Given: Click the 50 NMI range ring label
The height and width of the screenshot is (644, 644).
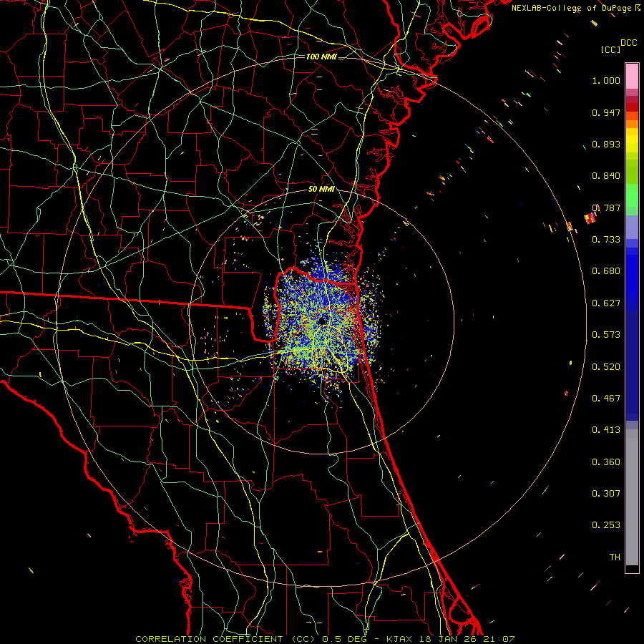Looking at the screenshot, I should click(321, 190).
